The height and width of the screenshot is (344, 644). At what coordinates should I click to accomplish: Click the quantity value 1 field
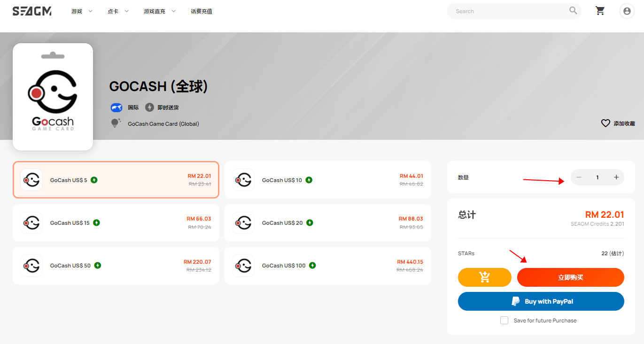pos(597,177)
